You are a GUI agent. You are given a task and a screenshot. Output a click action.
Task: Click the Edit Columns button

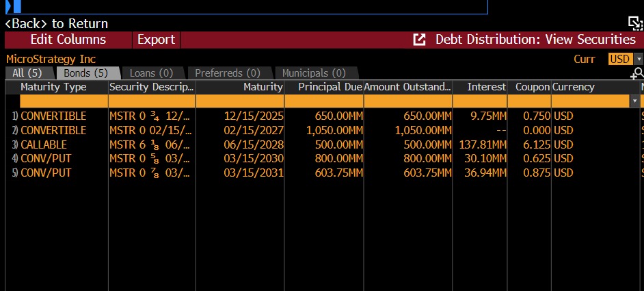tap(68, 40)
